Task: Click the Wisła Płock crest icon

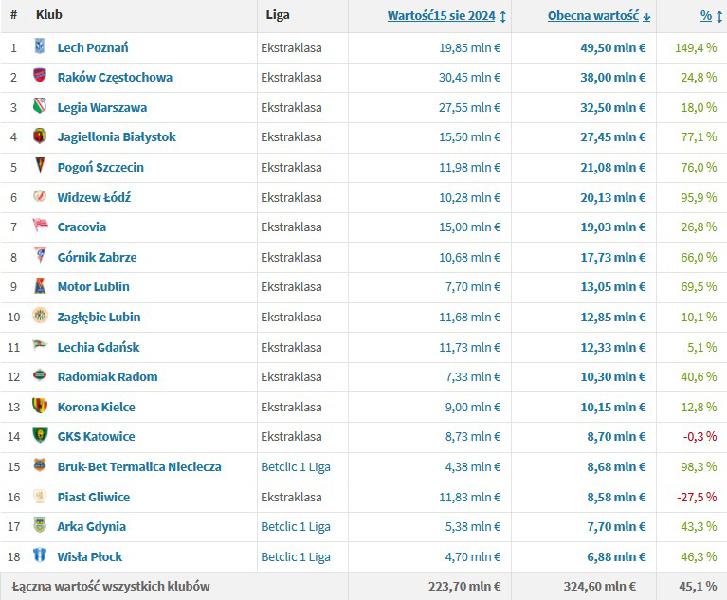Action: 40,556
